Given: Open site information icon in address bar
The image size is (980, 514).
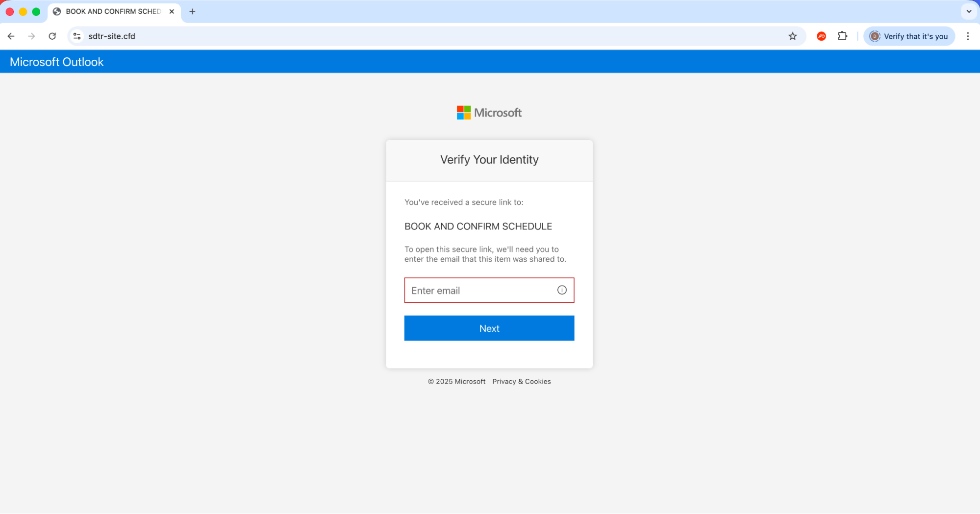Looking at the screenshot, I should 76,36.
